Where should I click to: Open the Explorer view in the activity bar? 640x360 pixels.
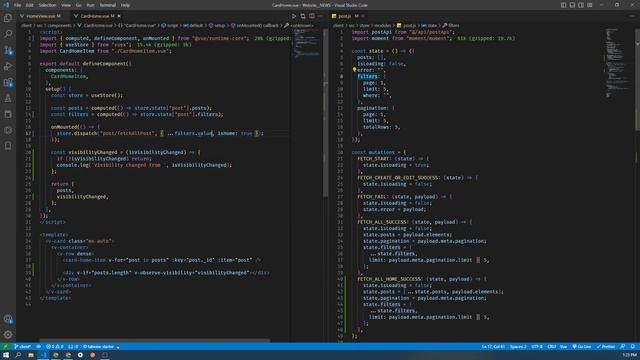(x=8, y=18)
